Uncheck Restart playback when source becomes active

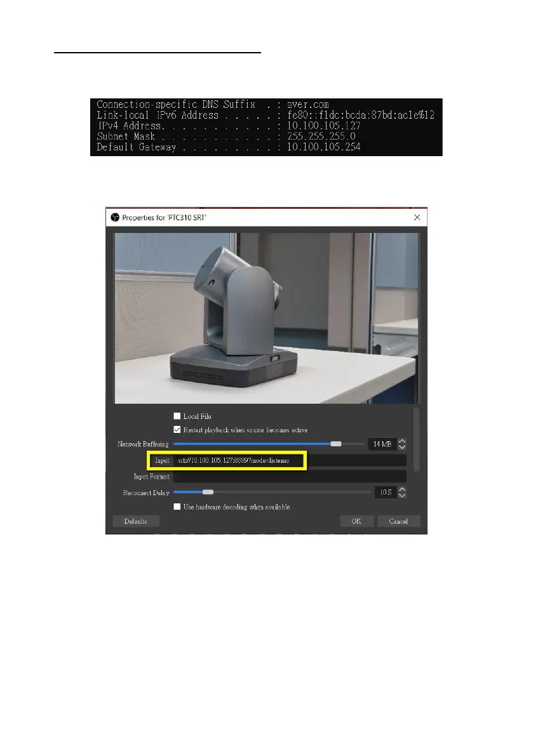pyautogui.click(x=177, y=430)
